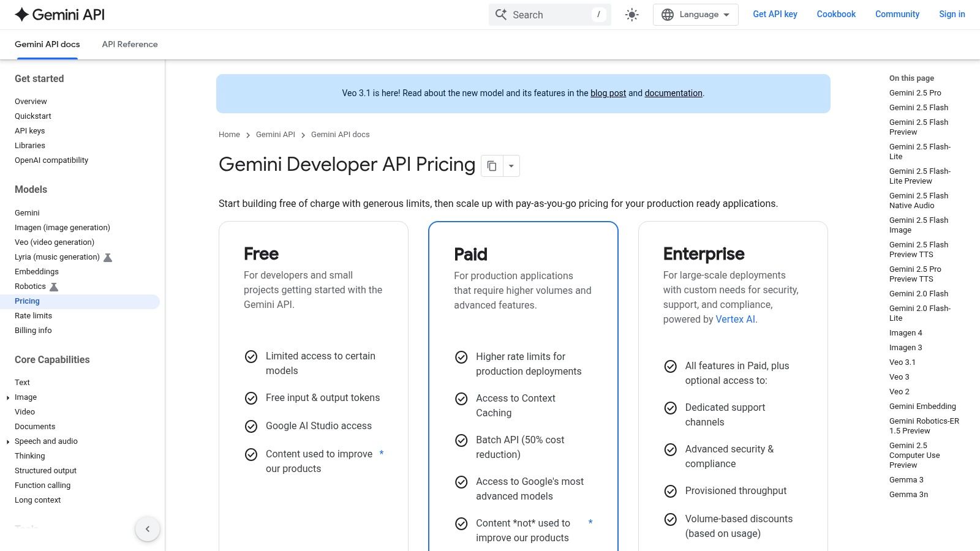Open the Cookbook page

[835, 14]
